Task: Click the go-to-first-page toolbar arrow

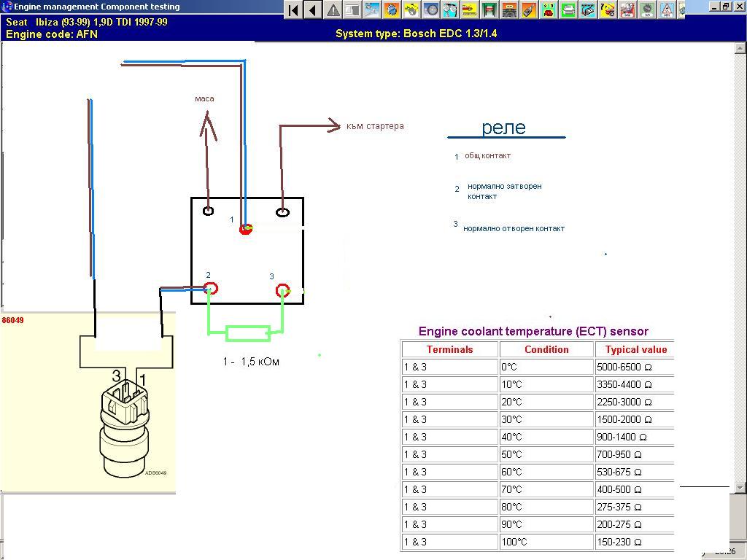Action: 293,10
